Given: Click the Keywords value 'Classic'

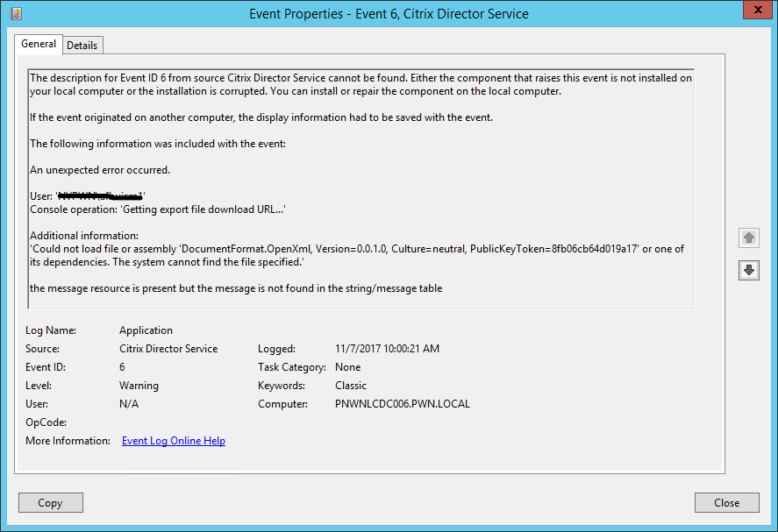Looking at the screenshot, I should point(351,386).
